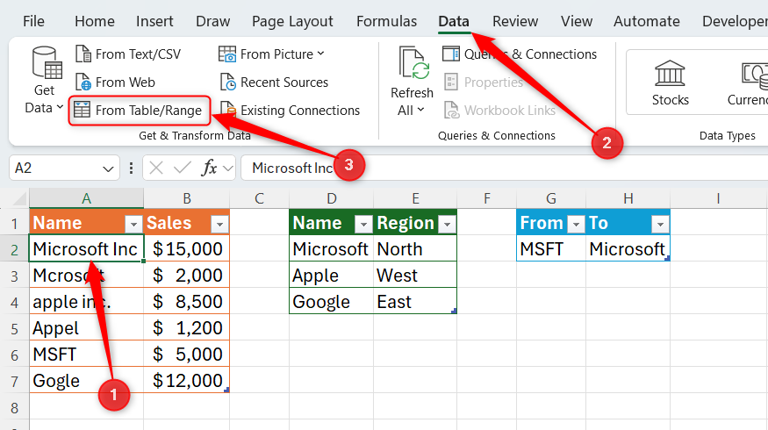
Task: Expand the Refresh All dropdown arrow
Action: pyautogui.click(x=421, y=110)
